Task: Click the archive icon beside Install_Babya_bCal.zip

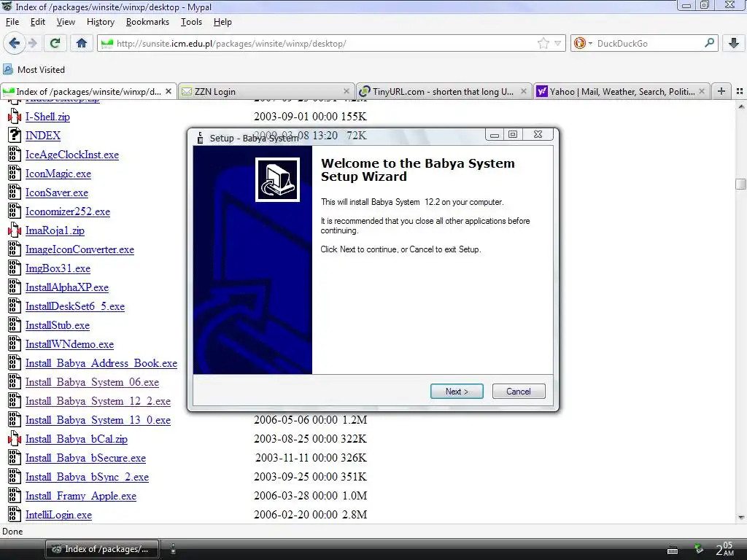Action: [15, 438]
